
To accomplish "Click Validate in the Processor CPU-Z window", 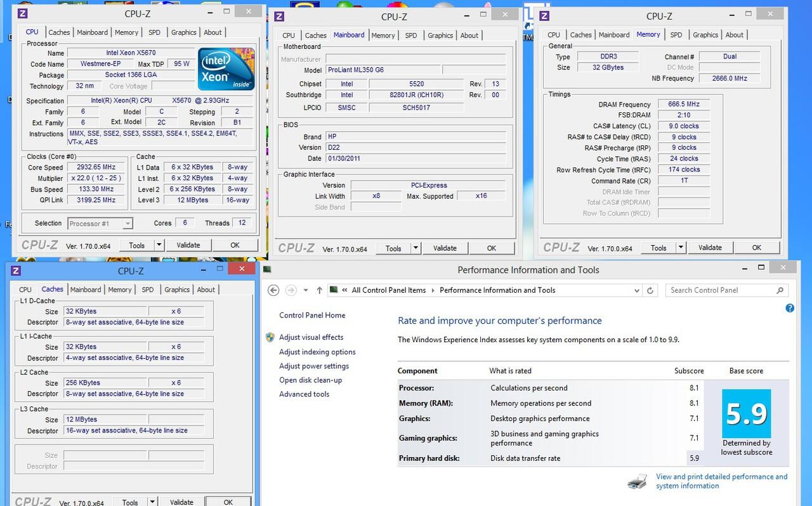I will click(188, 245).
